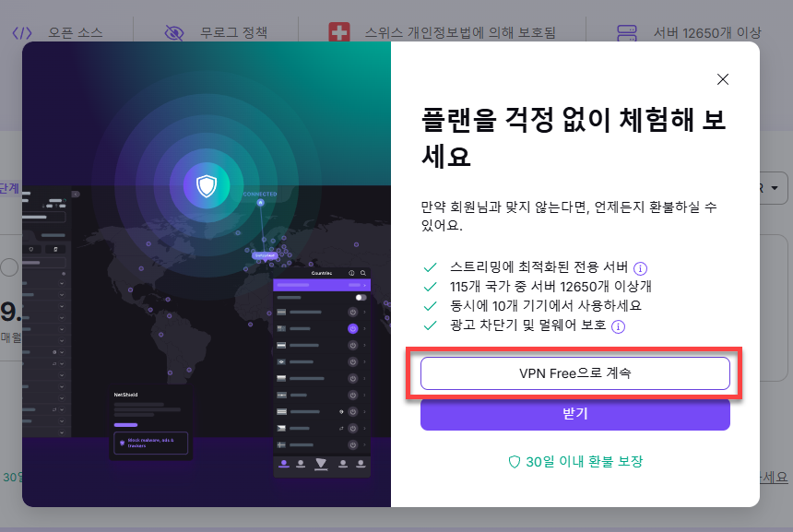
Task: Click the open source code icon
Action: pyautogui.click(x=22, y=33)
